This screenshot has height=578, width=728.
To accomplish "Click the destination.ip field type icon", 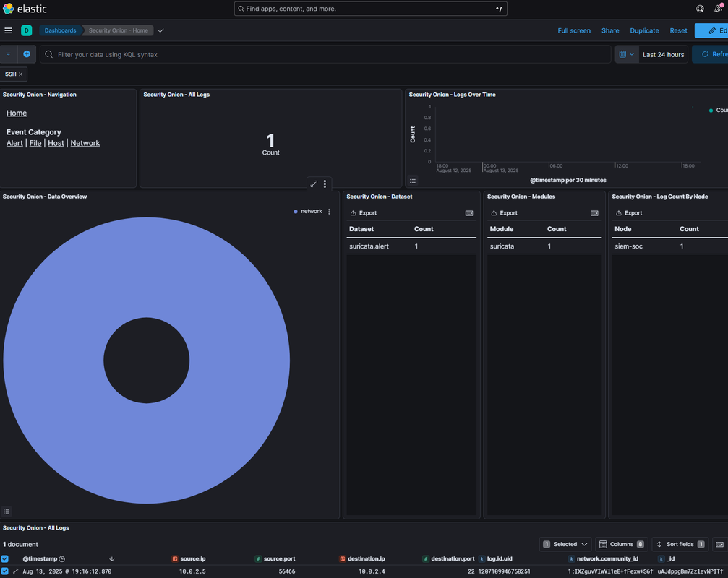I will click(x=342, y=559).
